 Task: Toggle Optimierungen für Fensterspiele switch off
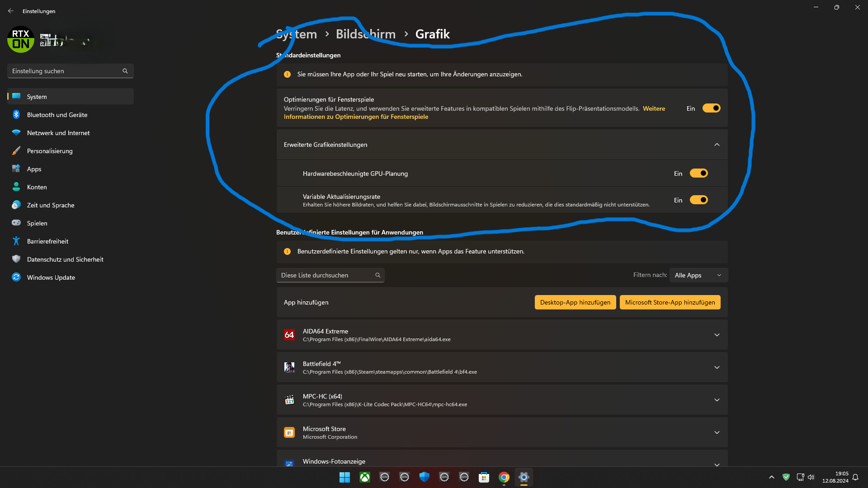tap(711, 108)
